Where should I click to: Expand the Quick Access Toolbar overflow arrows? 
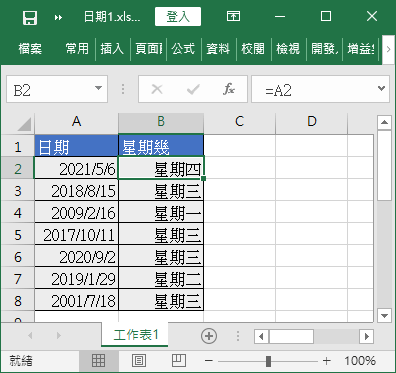point(58,17)
